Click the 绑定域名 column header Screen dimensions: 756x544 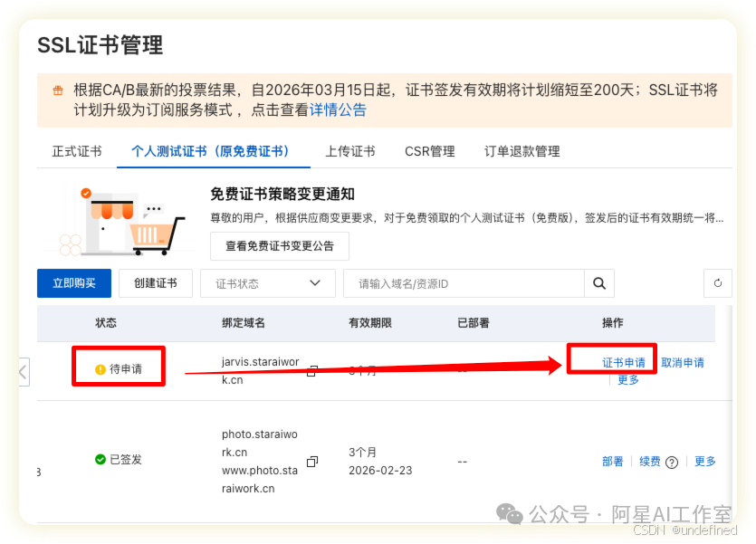(244, 323)
